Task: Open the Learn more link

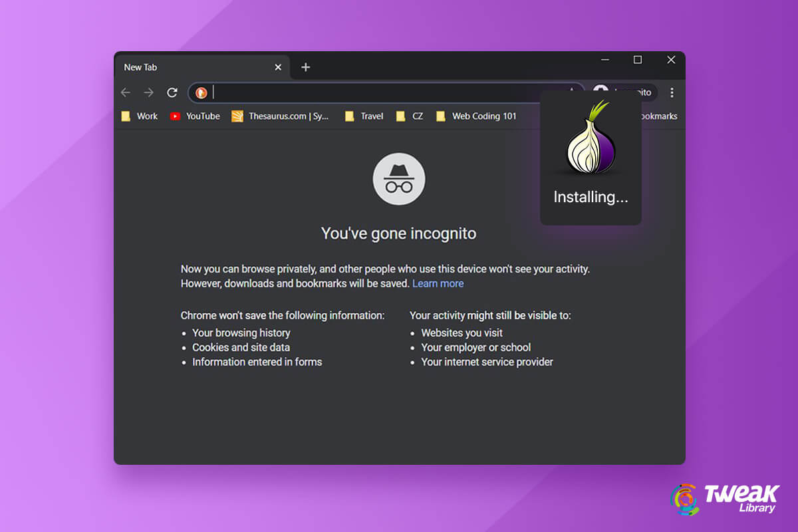Action: [438, 283]
